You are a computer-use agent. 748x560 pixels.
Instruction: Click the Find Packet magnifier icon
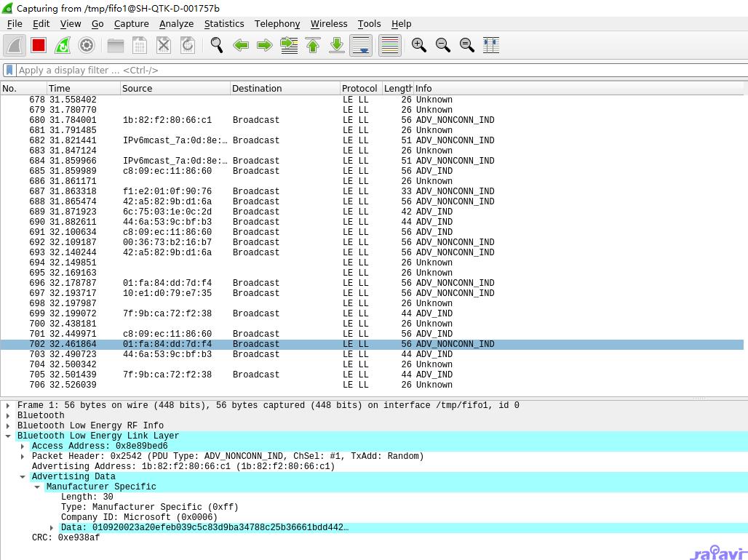coord(217,45)
